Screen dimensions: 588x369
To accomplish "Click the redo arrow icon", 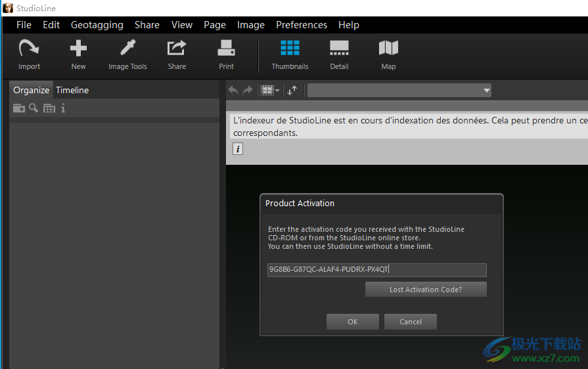I will [248, 91].
